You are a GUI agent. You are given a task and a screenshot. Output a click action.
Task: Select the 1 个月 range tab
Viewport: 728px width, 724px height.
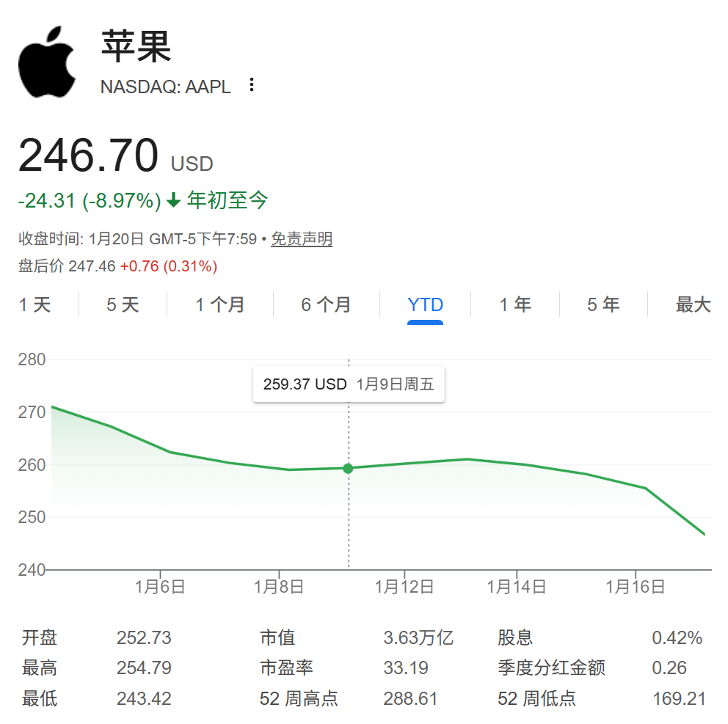click(220, 304)
